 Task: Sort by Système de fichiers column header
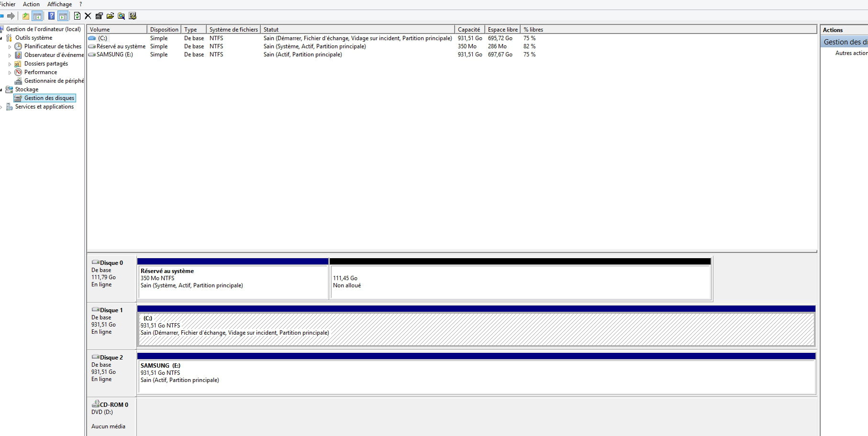click(x=234, y=30)
